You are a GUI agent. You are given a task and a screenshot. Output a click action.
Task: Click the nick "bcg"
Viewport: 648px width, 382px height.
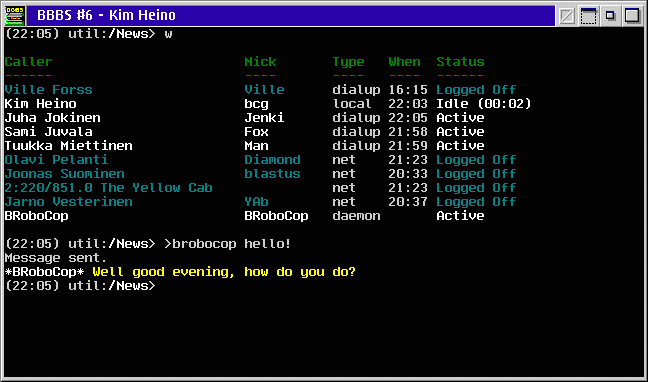tap(256, 104)
